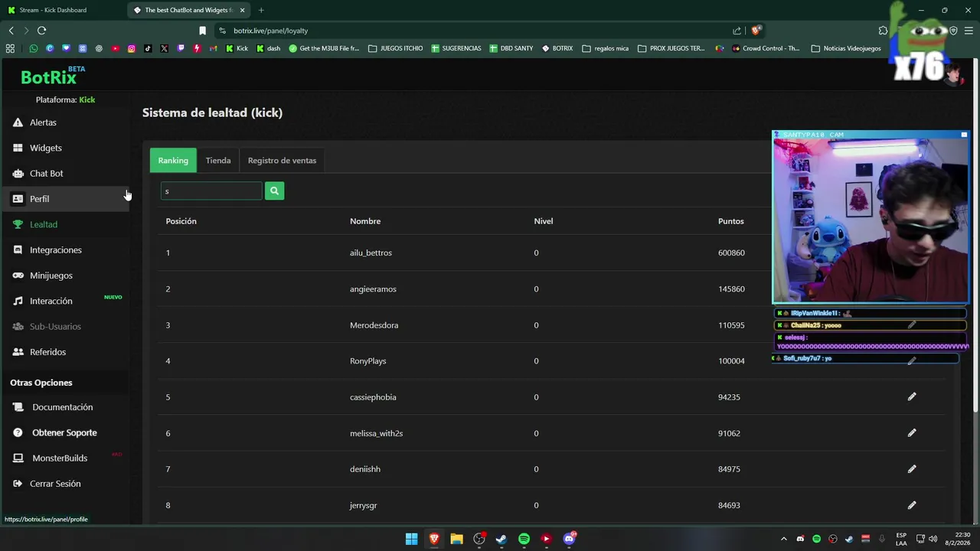The image size is (980, 551).
Task: Open the Crowd Control bookmark
Action: [766, 48]
